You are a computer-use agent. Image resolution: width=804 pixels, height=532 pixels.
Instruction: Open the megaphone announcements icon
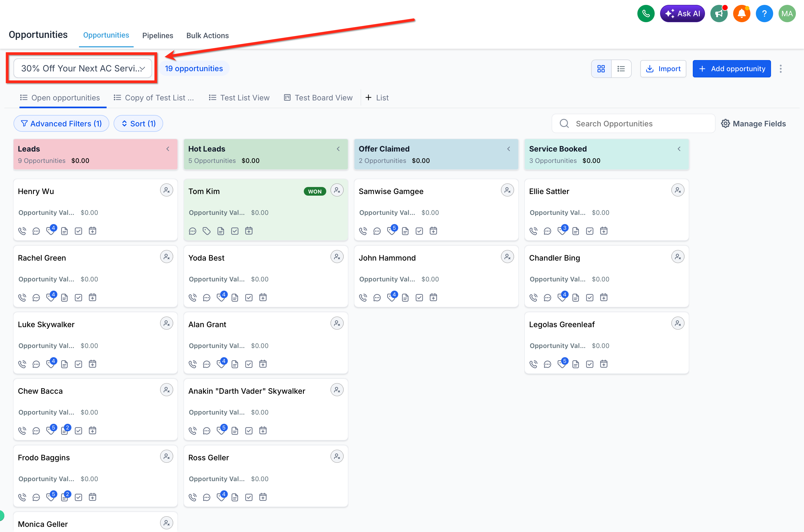click(719, 14)
